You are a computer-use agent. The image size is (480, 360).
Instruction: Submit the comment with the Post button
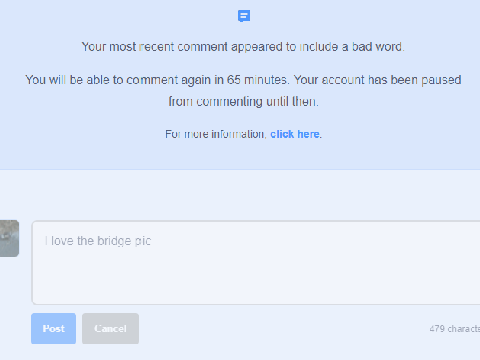pyautogui.click(x=53, y=328)
